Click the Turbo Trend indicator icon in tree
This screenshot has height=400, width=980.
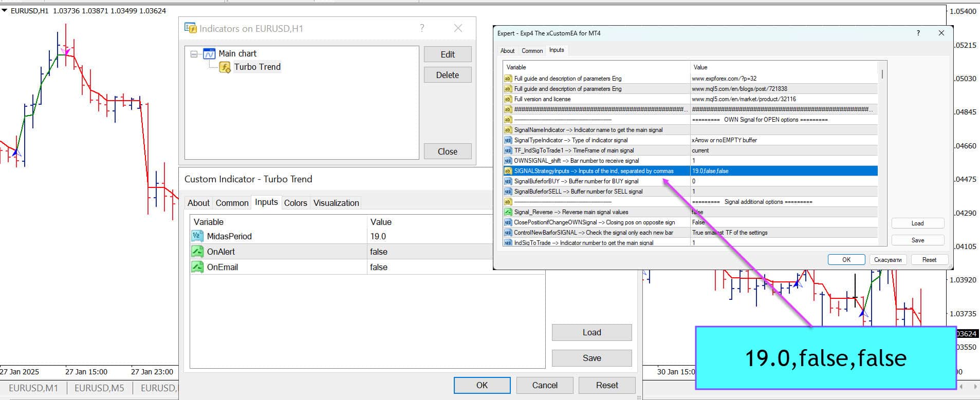(225, 67)
